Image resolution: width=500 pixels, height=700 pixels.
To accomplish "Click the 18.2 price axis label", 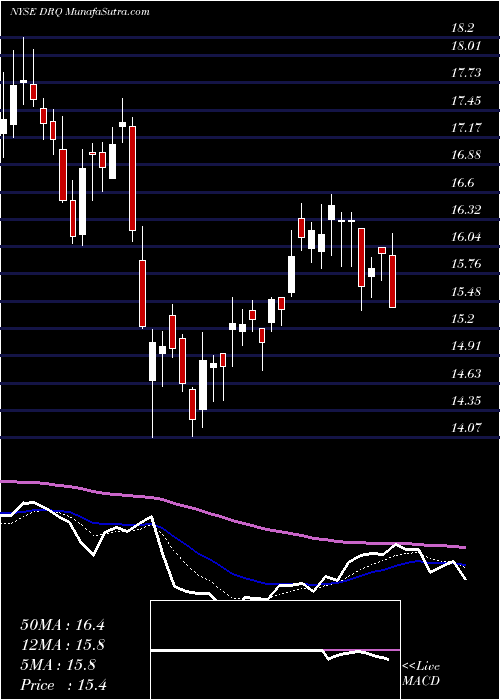I will [x=462, y=28].
